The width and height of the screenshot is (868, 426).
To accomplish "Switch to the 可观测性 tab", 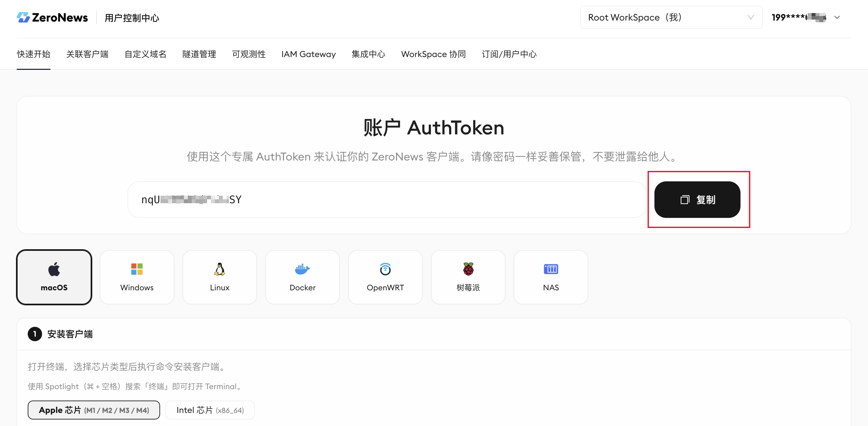I will coord(249,54).
